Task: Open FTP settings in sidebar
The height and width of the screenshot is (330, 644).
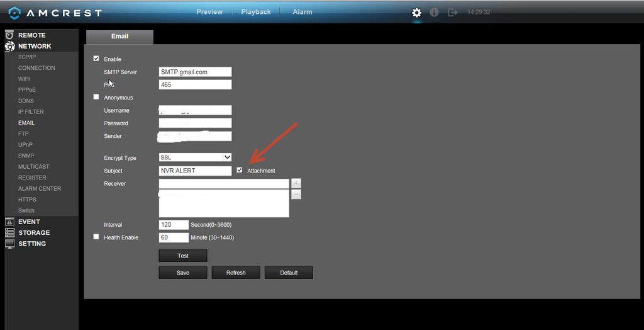Action: coord(23,134)
